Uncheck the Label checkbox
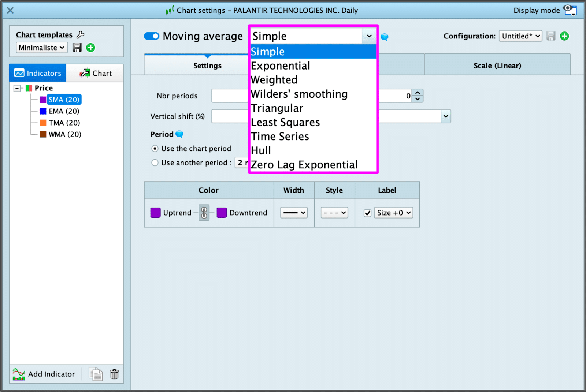 367,213
